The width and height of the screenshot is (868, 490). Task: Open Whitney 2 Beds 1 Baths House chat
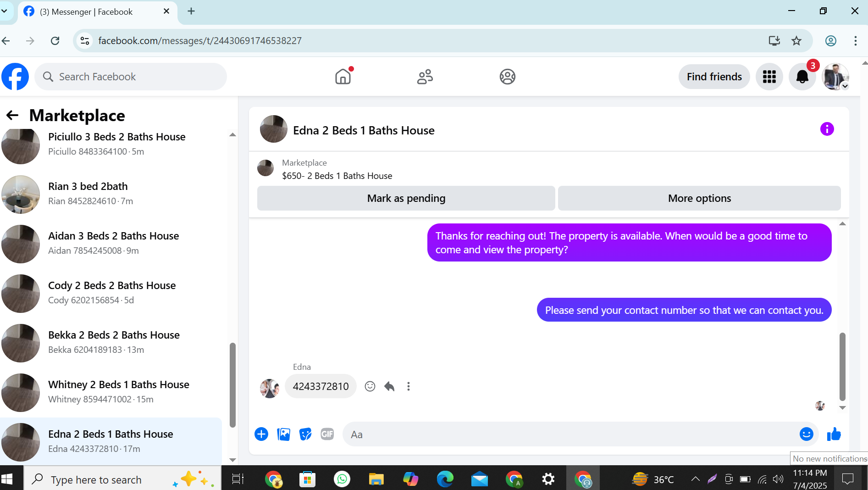click(111, 392)
